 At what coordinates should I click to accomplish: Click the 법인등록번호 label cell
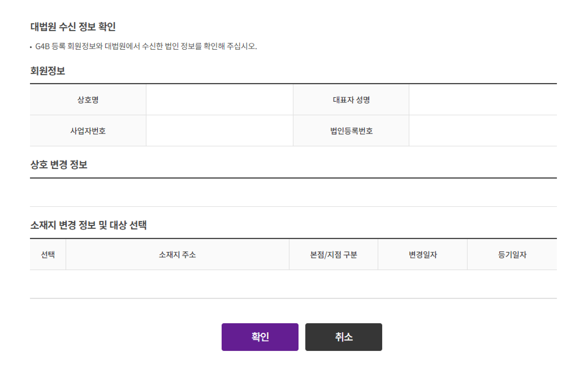click(x=351, y=131)
